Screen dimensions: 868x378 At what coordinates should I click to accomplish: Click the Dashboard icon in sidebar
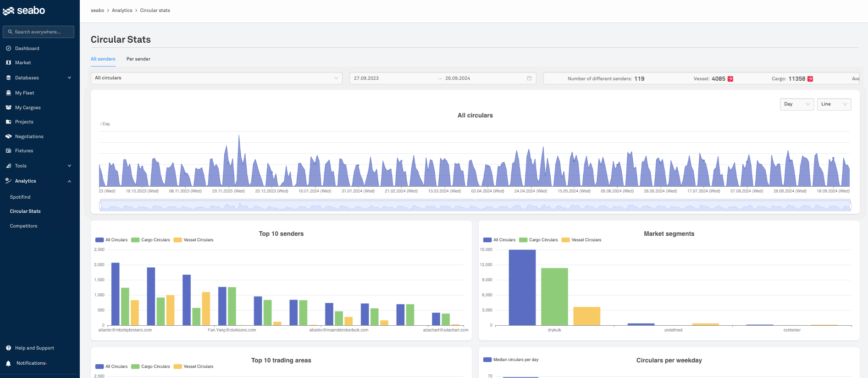8,48
